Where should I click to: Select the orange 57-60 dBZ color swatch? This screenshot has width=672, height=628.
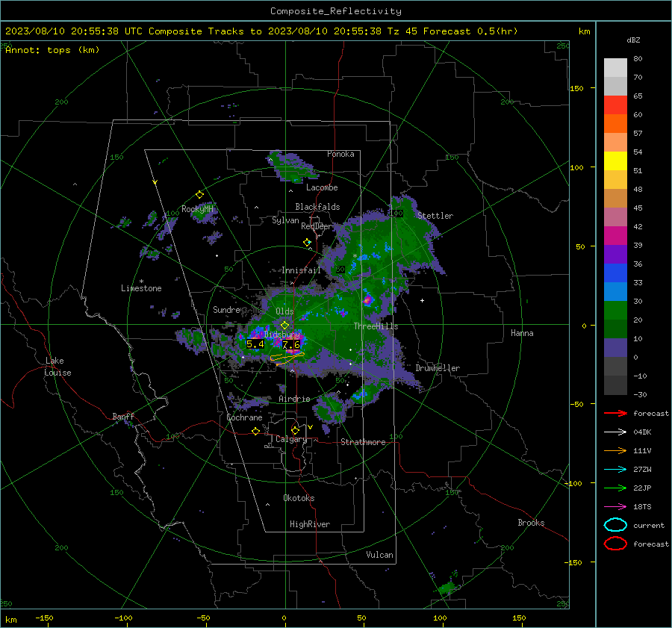[615, 124]
